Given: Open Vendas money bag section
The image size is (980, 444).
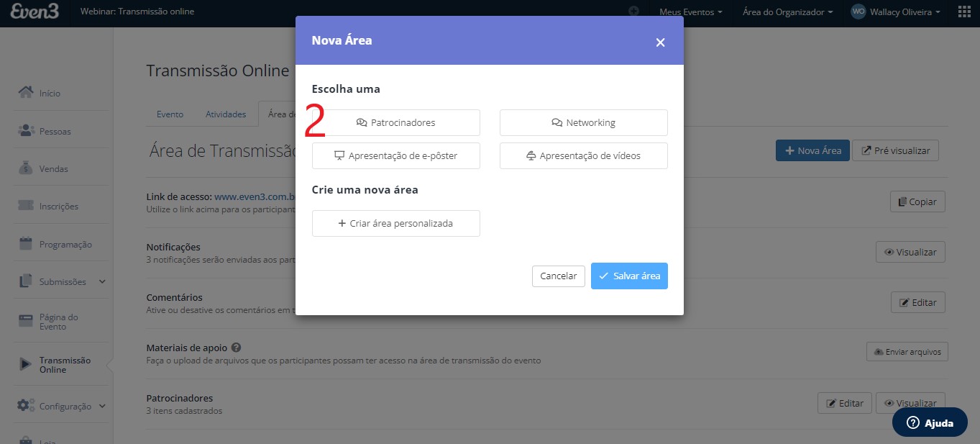Looking at the screenshot, I should pyautogui.click(x=53, y=168).
